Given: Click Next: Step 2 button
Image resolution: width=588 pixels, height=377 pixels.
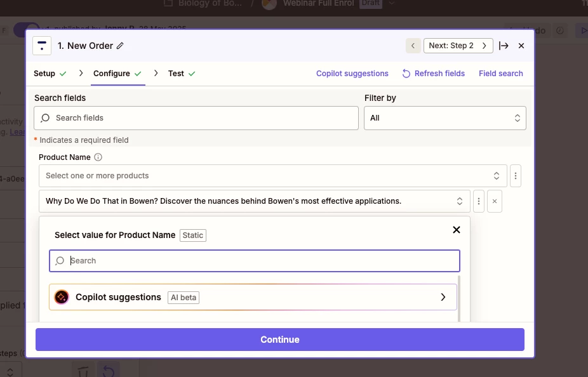Looking at the screenshot, I should [x=458, y=46].
